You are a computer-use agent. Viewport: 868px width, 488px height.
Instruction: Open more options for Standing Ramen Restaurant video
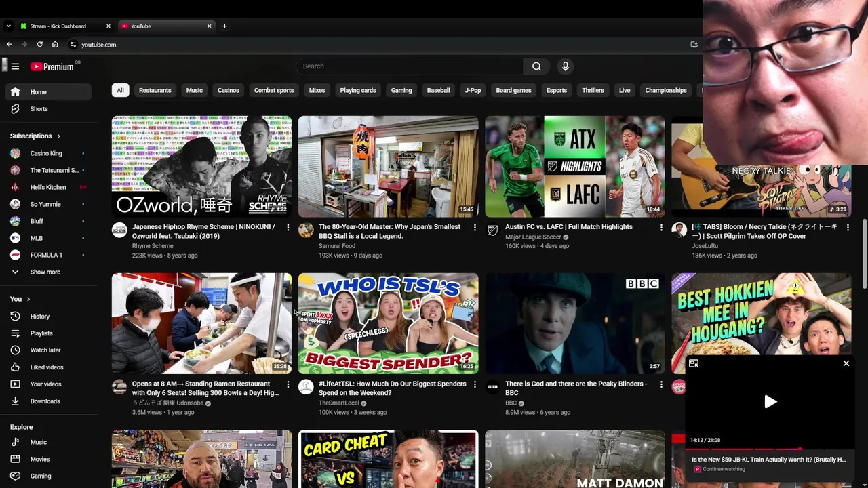click(288, 385)
